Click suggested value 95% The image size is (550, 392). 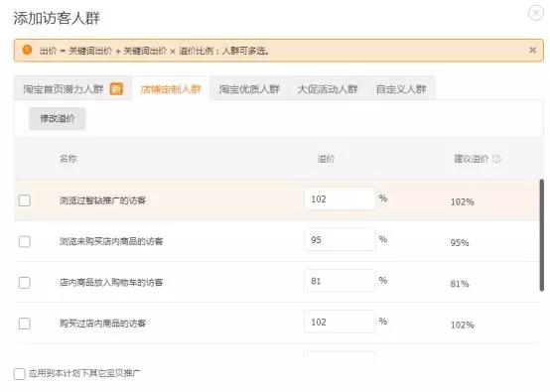(x=460, y=242)
